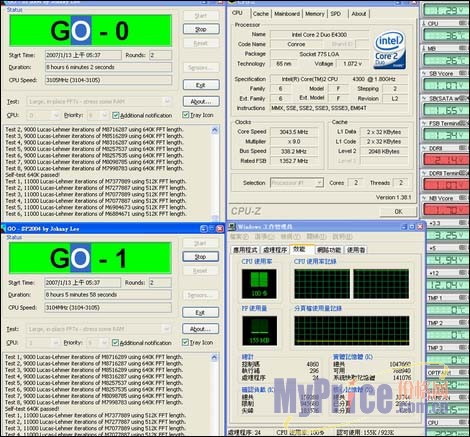Click the Intel Core 2 Duo logo
This screenshot has width=470, height=437.
[x=390, y=50]
